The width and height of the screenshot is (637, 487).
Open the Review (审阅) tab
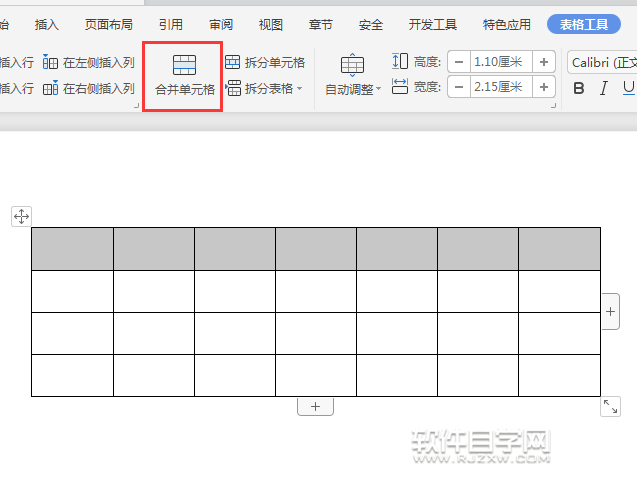click(x=221, y=25)
